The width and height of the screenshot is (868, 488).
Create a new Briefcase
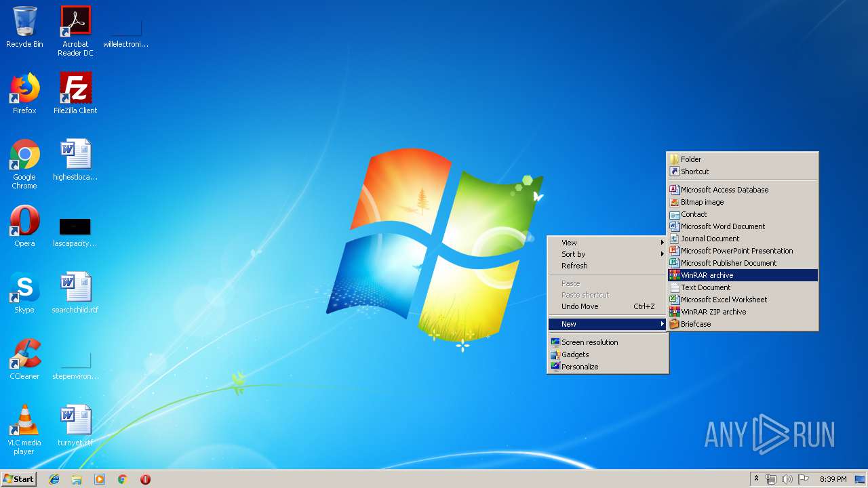[x=743, y=324]
